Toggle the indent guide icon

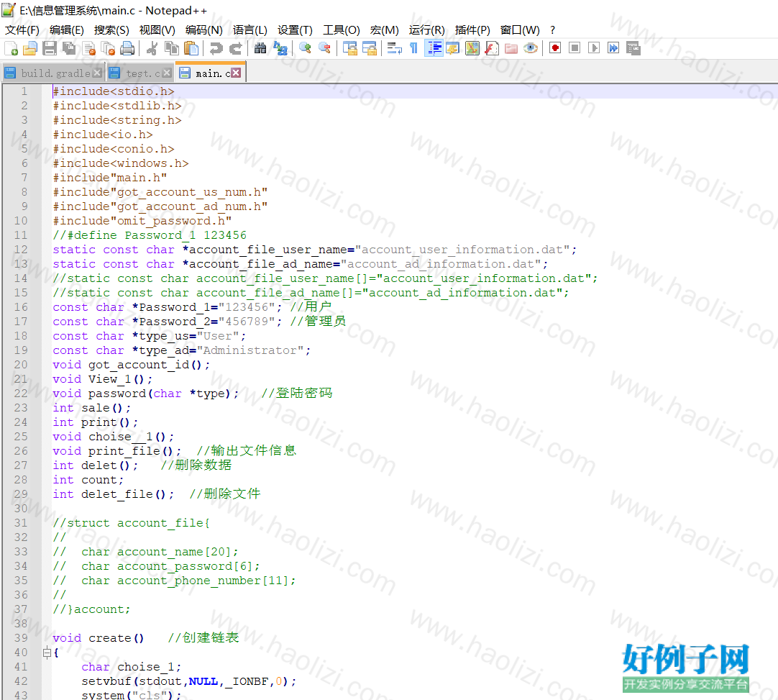[434, 48]
